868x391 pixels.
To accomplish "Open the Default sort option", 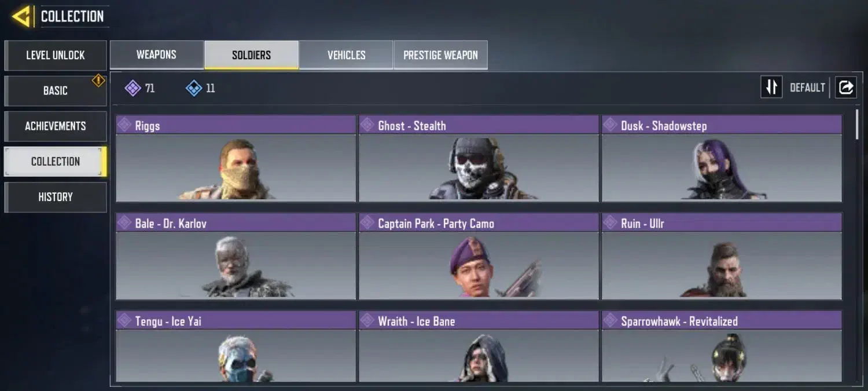I will coord(807,87).
